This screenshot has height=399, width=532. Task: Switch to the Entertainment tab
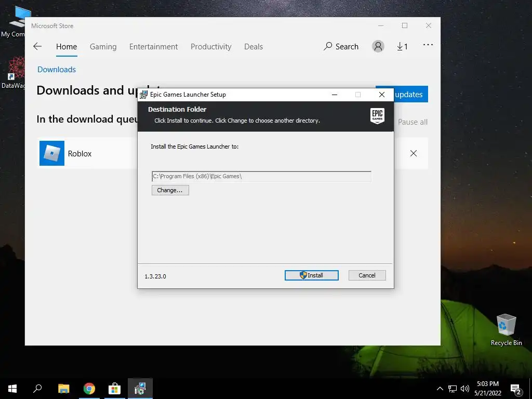(153, 46)
